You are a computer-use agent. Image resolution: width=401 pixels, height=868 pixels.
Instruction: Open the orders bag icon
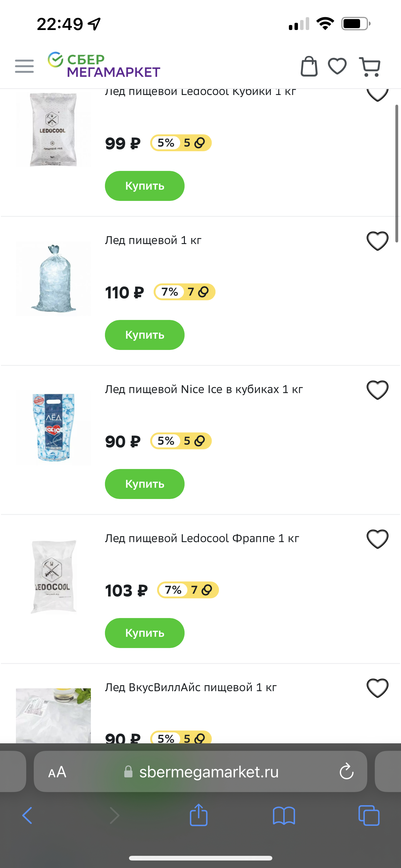tap(309, 66)
